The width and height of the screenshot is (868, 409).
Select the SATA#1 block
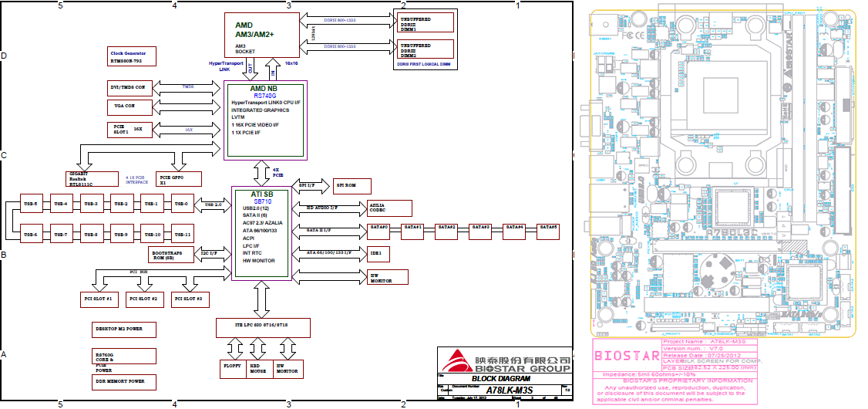pos(412,231)
